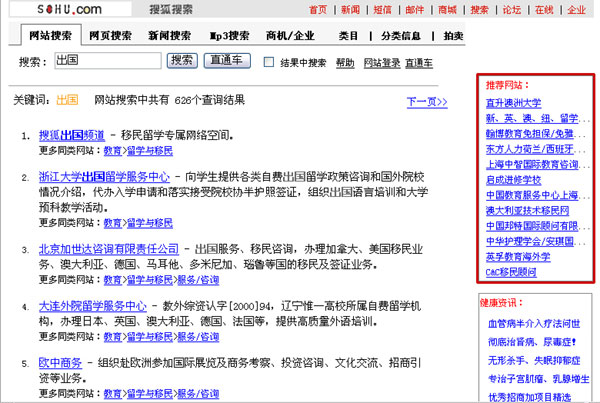Click 教育 category under the 大连外院 result
This screenshot has width=600, height=403.
(112, 337)
